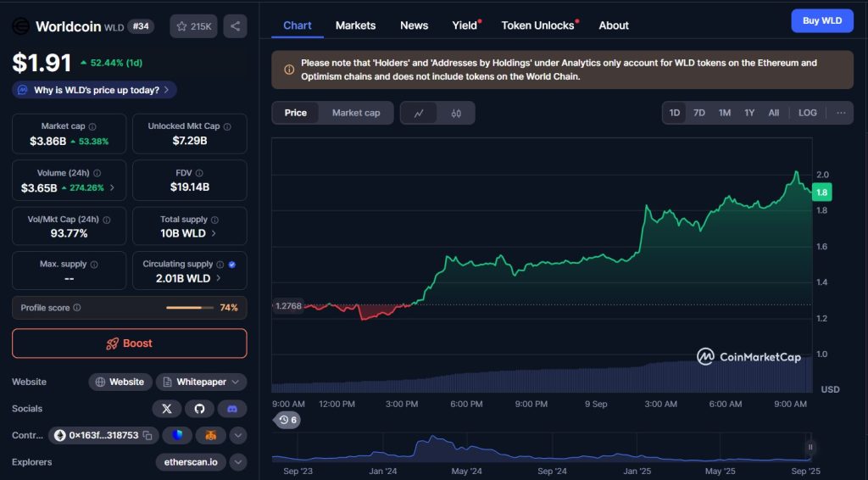
Task: Switch to the Markets tab
Action: click(355, 25)
